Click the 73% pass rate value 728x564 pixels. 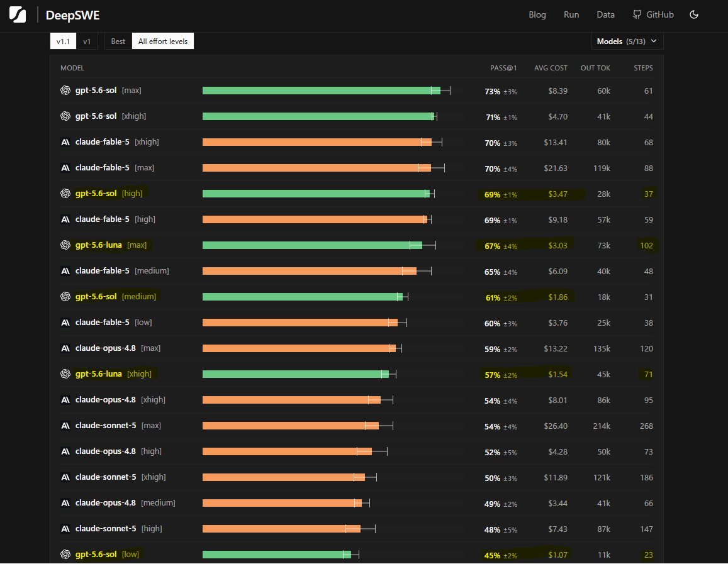(492, 91)
